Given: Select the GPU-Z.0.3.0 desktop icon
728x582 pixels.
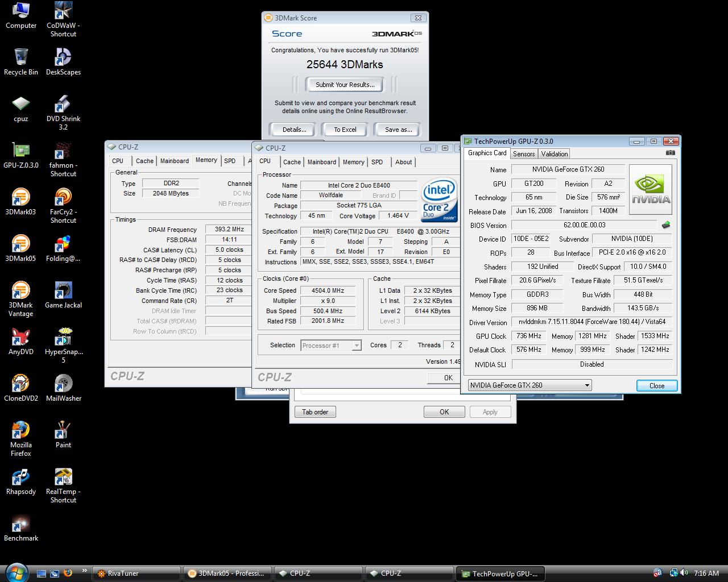Looking at the screenshot, I should point(21,155).
